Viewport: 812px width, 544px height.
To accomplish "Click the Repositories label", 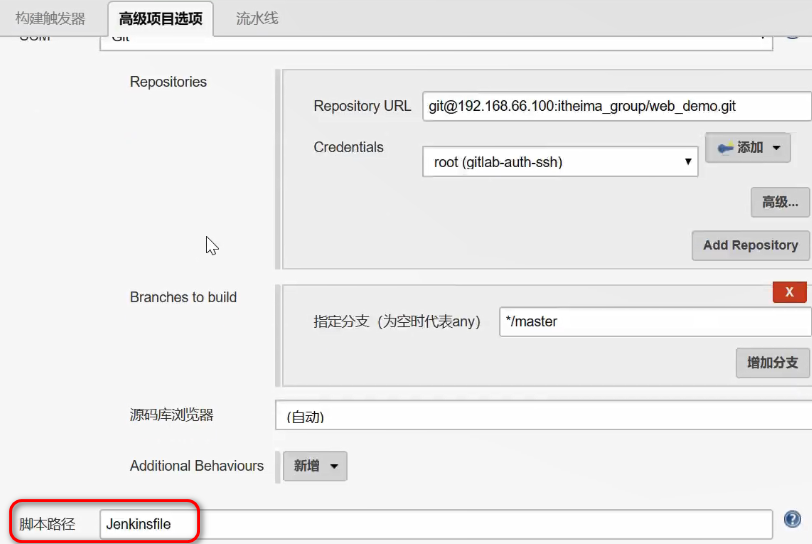I will tap(168, 82).
